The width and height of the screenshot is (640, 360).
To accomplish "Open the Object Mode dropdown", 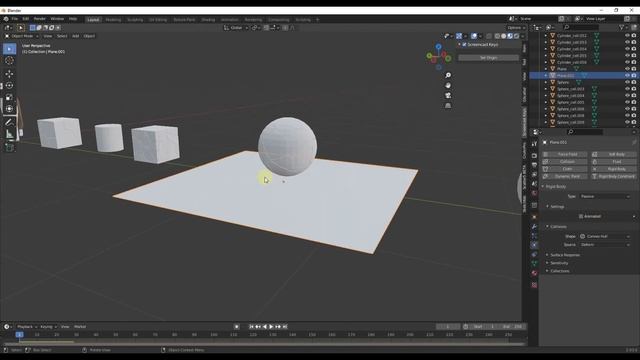I will coord(21,36).
